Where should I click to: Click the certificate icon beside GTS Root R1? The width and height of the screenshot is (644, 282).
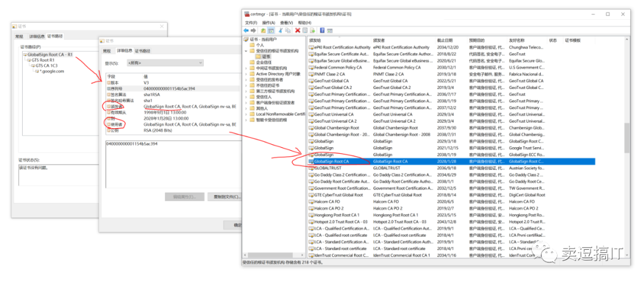[29, 60]
